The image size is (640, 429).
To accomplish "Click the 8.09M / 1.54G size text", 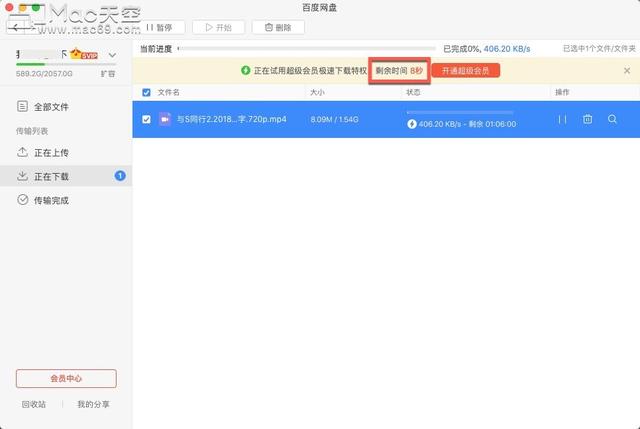I will tap(334, 119).
